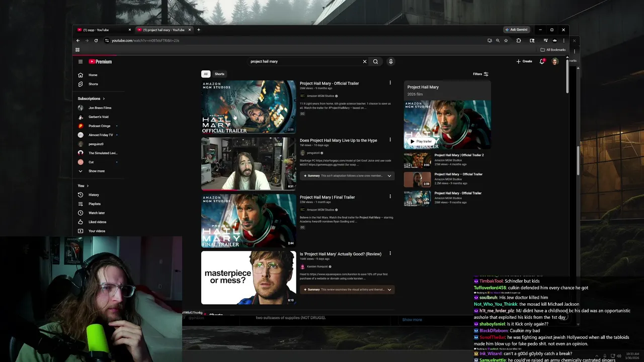Click the install app icon in the address bar
Image resolution: width=644 pixels, height=362 pixels.
point(490,40)
